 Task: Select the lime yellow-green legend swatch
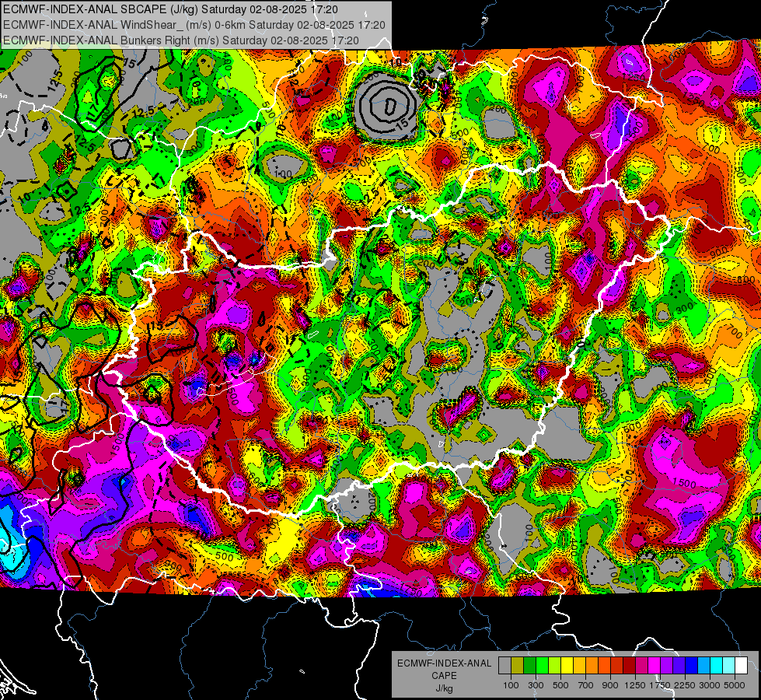coord(555,666)
